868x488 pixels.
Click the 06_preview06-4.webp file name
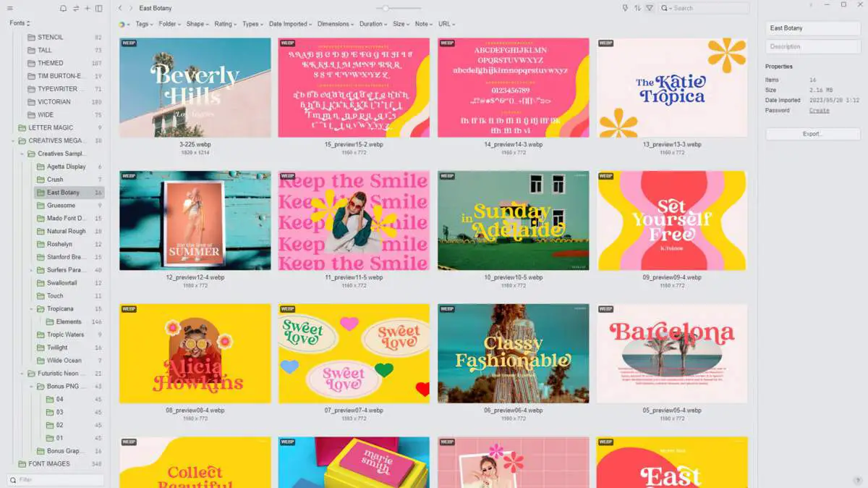click(514, 411)
